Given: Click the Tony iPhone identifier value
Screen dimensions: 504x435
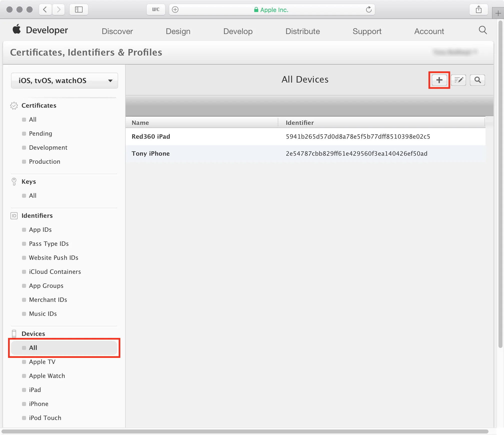Looking at the screenshot, I should click(357, 153).
